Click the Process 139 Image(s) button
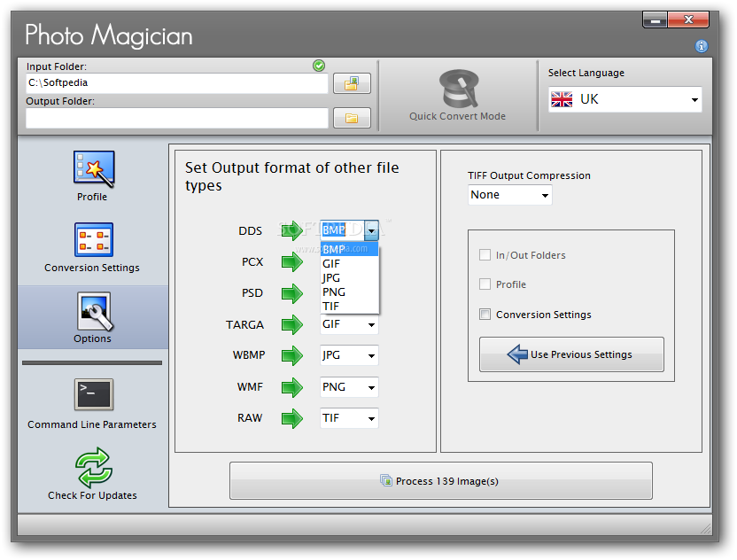 coord(441,480)
